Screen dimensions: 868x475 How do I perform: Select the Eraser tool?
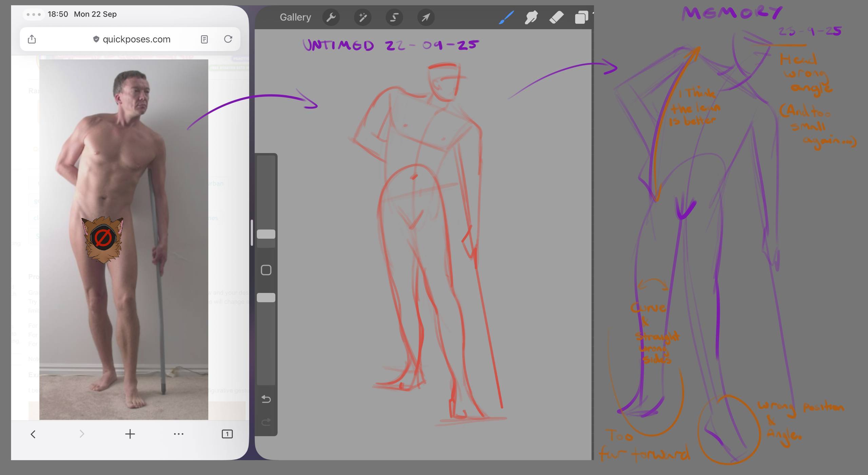click(556, 17)
